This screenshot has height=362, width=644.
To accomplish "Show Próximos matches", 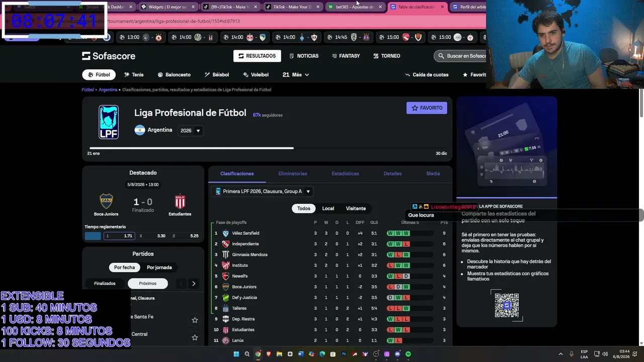I will pyautogui.click(x=148, y=284).
